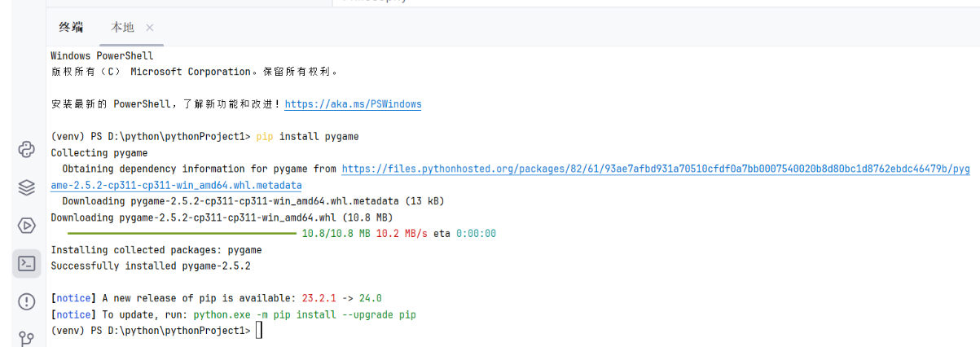This screenshot has height=347, width=980.
Task: Click the '23.2.1' old pip version
Action: click(319, 298)
